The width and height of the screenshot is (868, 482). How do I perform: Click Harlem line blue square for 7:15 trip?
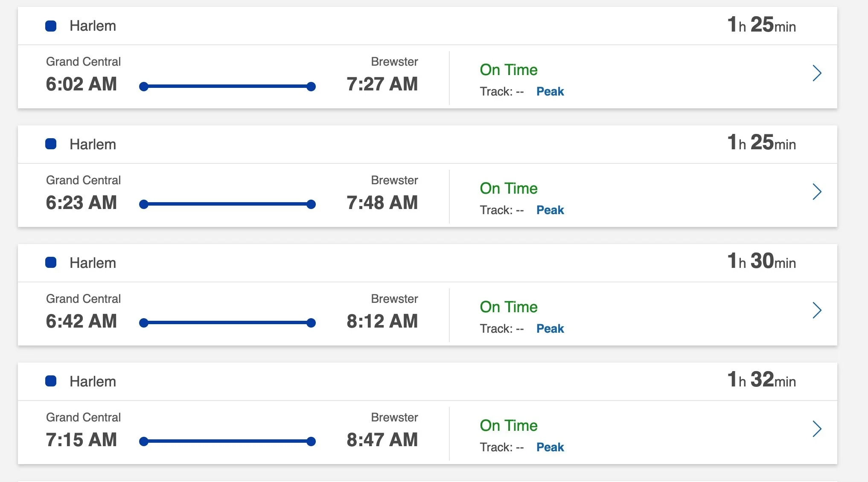tap(51, 381)
